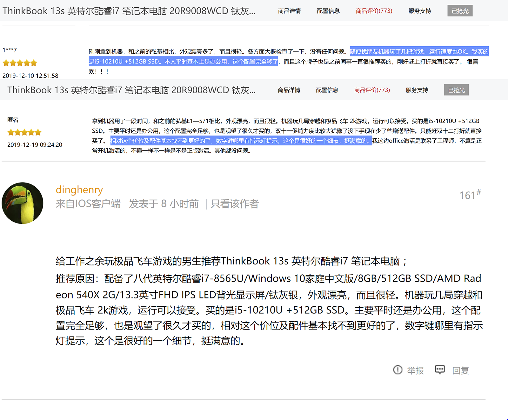Open 配置信息 tab in top product bar
This screenshot has width=508, height=420.
[328, 11]
